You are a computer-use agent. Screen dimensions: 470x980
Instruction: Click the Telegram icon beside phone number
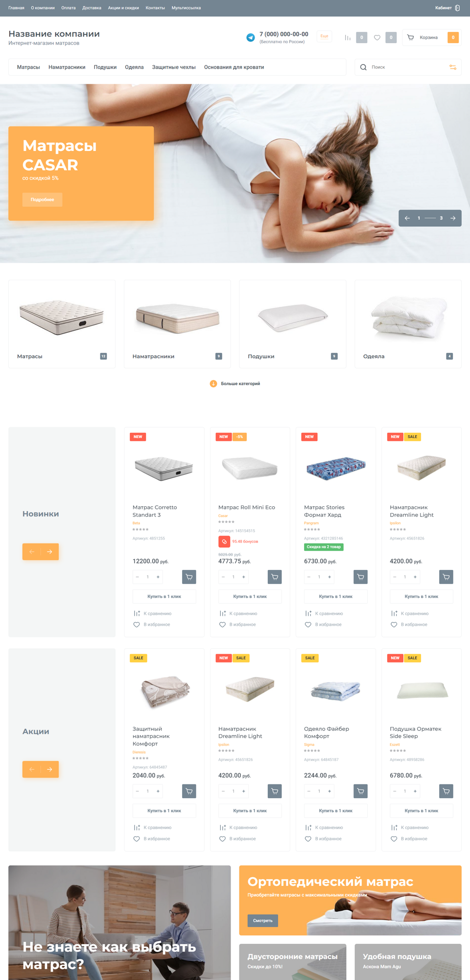click(x=251, y=37)
